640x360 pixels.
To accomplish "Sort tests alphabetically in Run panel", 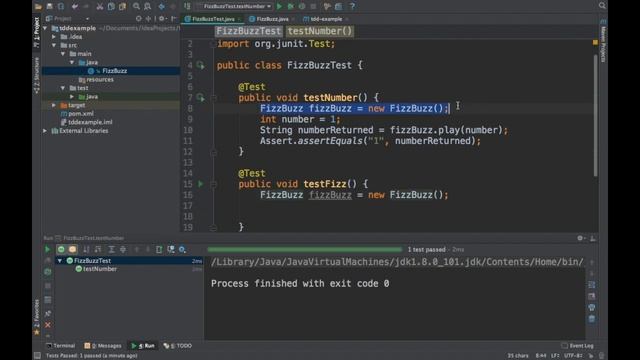I will coord(86,249).
